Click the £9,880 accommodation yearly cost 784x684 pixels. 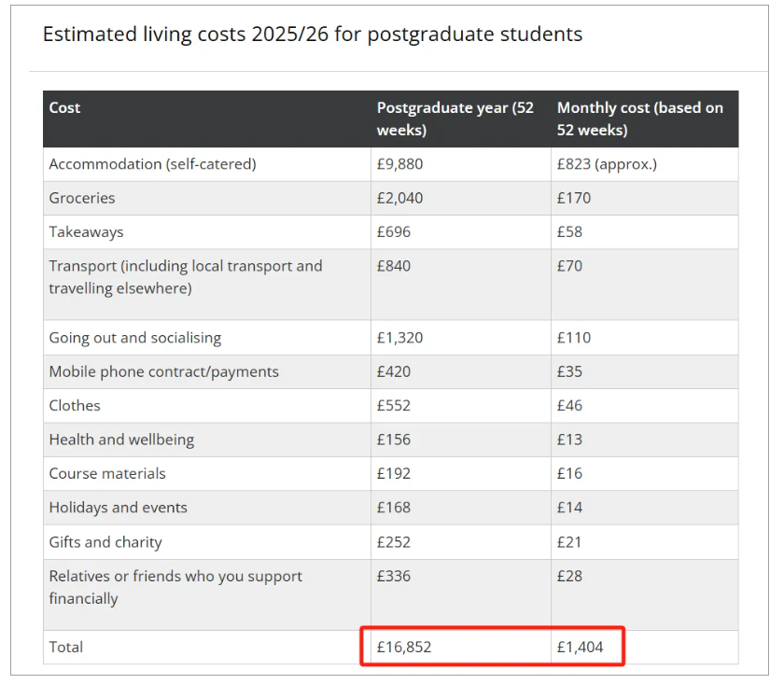click(x=400, y=164)
